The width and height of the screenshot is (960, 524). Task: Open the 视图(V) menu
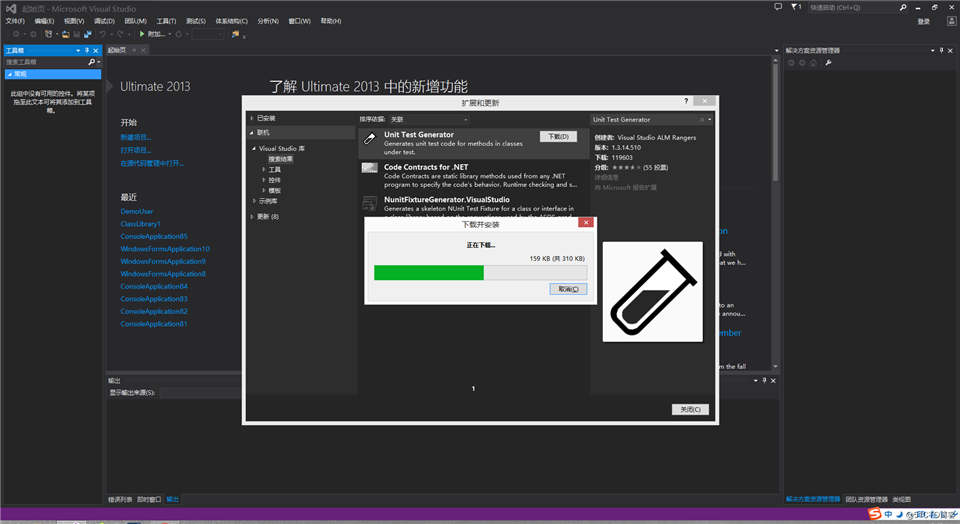tap(74, 21)
